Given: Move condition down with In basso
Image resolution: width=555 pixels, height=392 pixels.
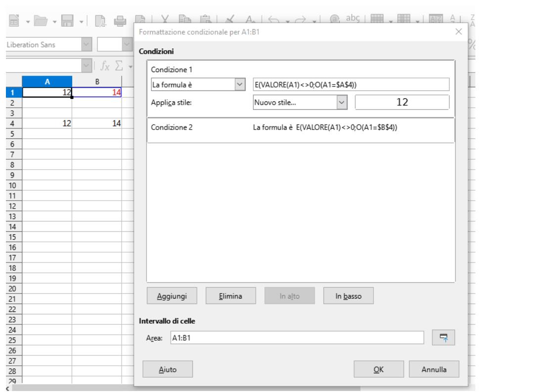Looking at the screenshot, I should coord(348,296).
